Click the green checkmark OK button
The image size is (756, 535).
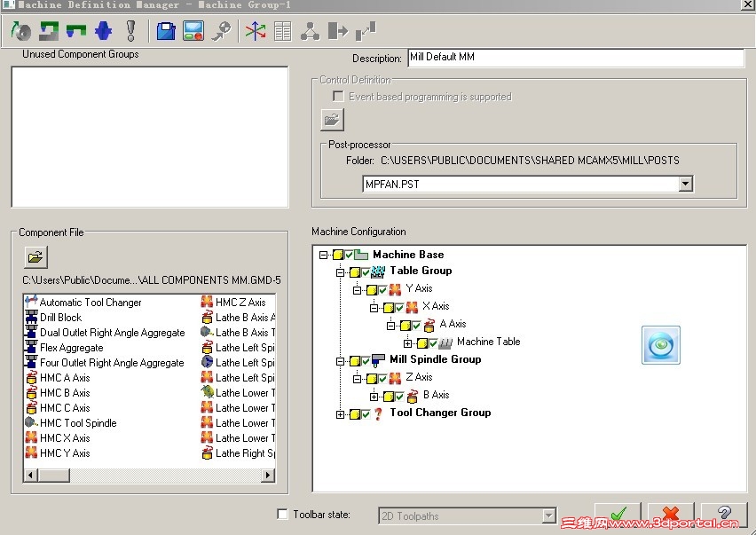618,515
